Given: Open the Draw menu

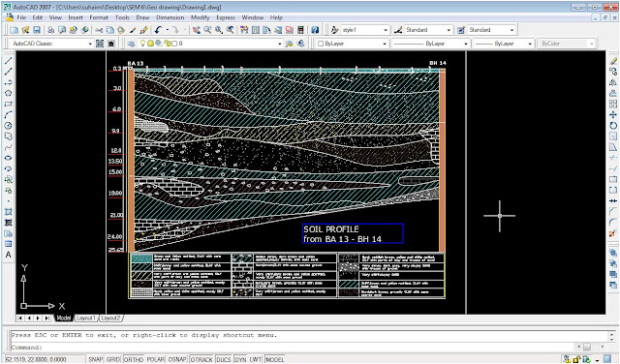Looking at the screenshot, I should (142, 17).
